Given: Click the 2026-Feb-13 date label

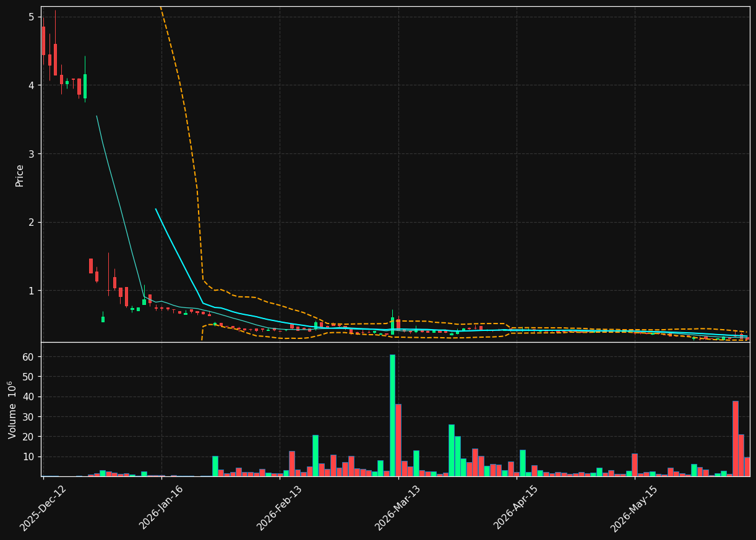Looking at the screenshot, I should pyautogui.click(x=279, y=508).
